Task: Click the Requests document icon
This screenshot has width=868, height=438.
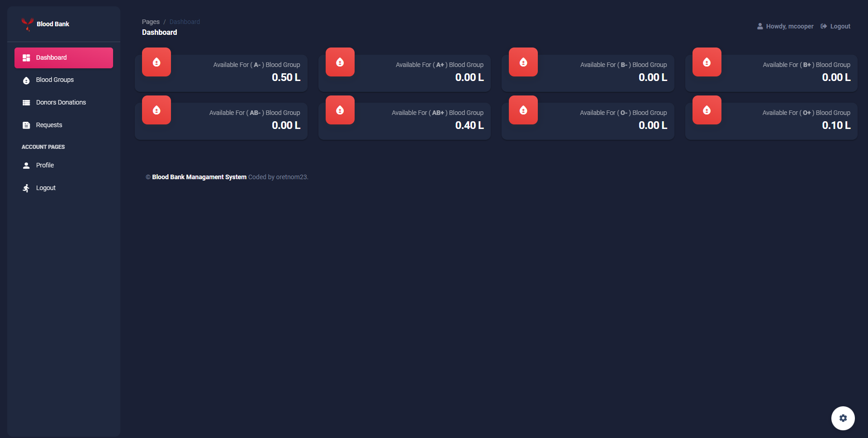Action: click(x=26, y=125)
